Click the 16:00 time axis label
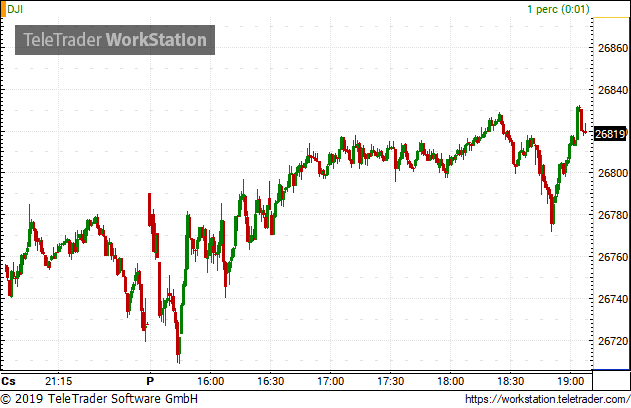Screen dimensions: 631x408 [210, 381]
